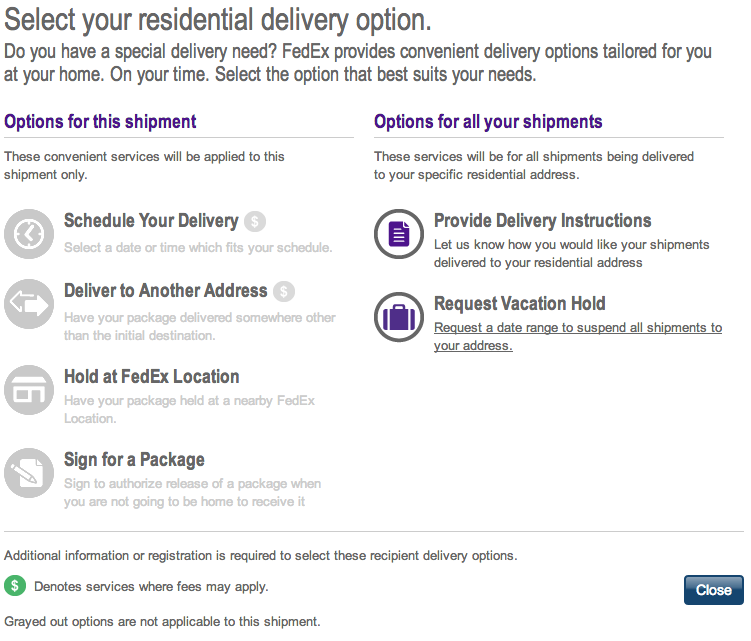Open the Schedule Your Delivery option title
Image resolution: width=751 pixels, height=641 pixels.
[x=151, y=221]
